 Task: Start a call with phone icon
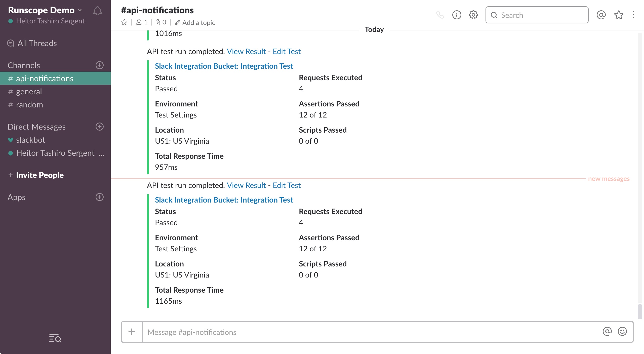coord(440,15)
